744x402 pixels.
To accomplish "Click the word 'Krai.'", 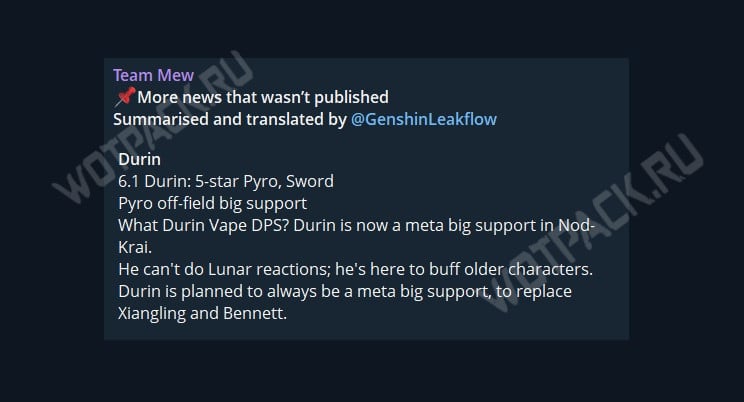I will 135,247.
